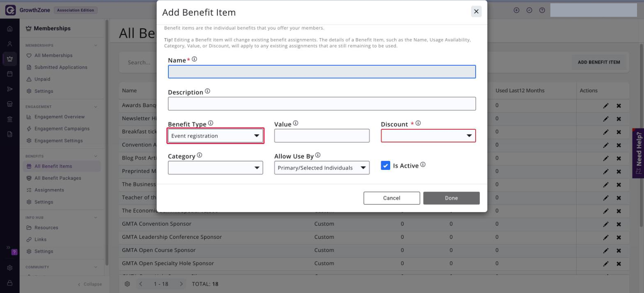Collapse the Engagement sidebar section

tap(96, 107)
